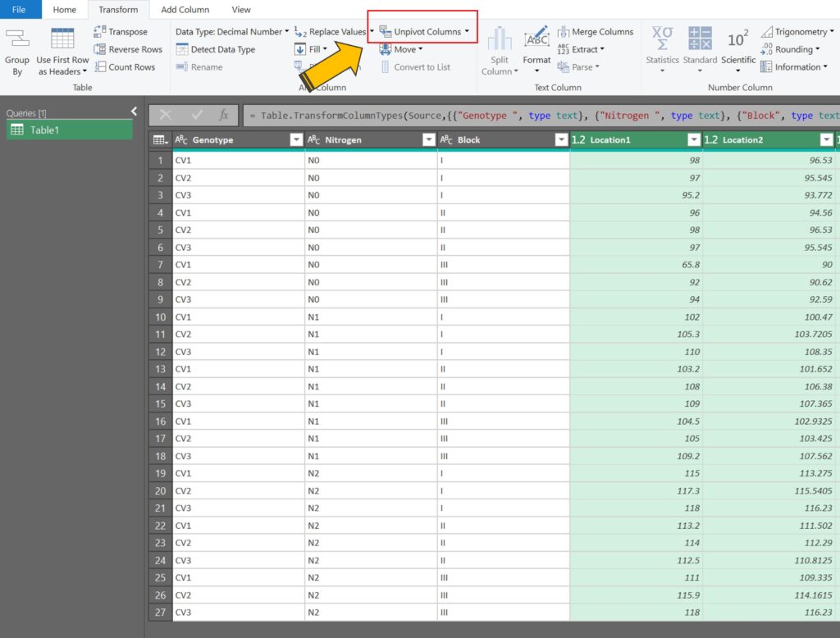
Task: Open Location1 column filter dropdown
Action: [x=694, y=140]
